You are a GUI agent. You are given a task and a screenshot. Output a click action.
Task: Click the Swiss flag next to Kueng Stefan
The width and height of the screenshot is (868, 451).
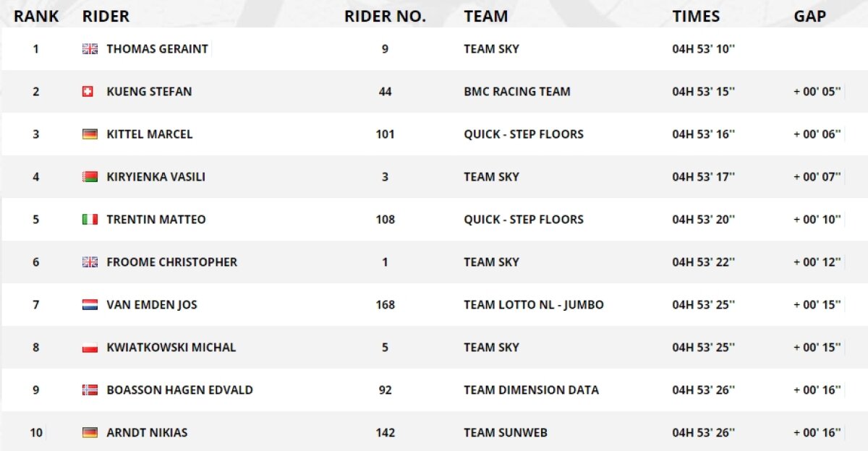pyautogui.click(x=88, y=92)
